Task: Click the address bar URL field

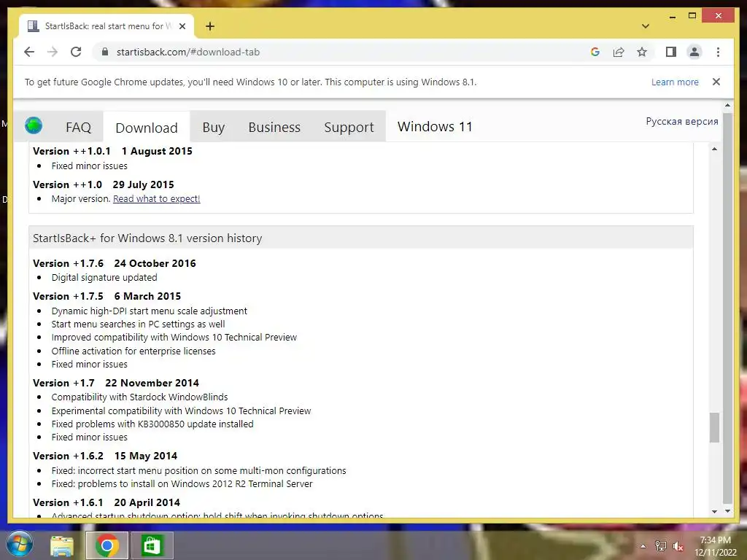Action: [333, 52]
